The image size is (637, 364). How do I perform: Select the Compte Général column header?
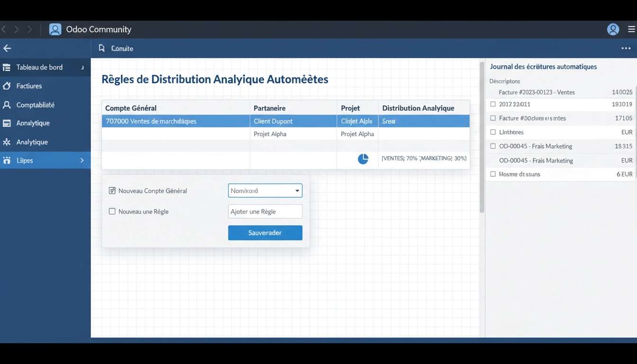pos(131,108)
